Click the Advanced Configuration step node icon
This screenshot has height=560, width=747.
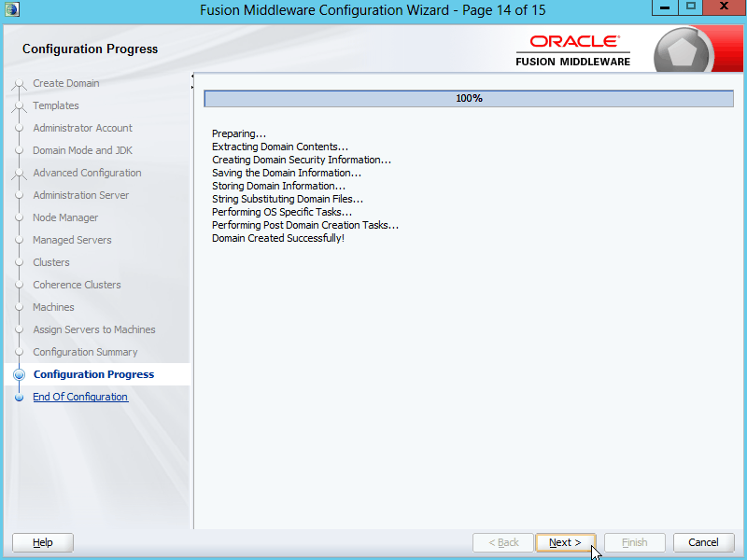point(19,174)
